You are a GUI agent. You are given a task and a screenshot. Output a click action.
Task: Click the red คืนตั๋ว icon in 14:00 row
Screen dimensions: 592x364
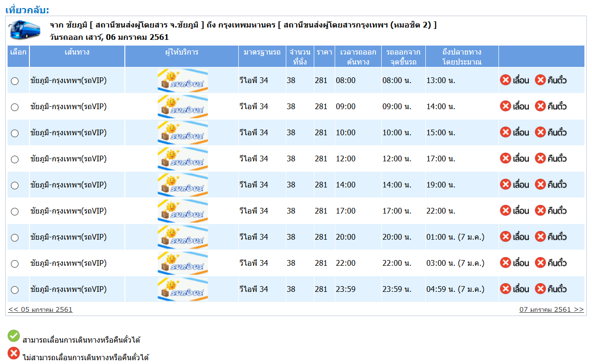(x=540, y=184)
